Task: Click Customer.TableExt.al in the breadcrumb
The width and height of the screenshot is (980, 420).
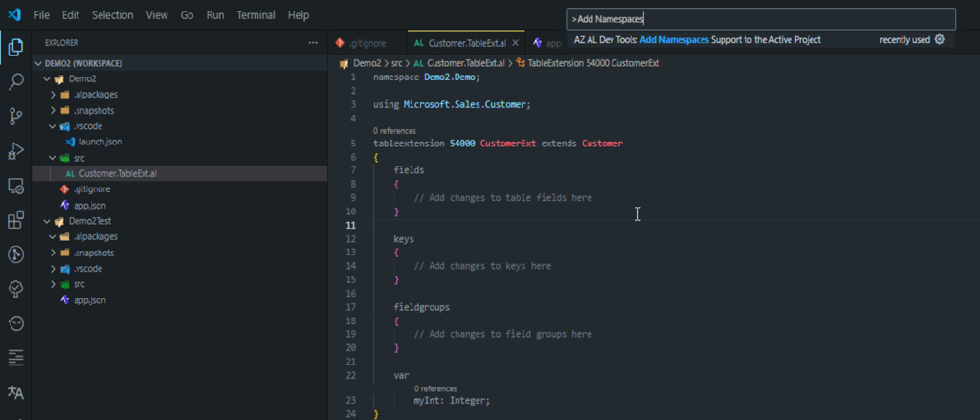Action: pos(466,63)
